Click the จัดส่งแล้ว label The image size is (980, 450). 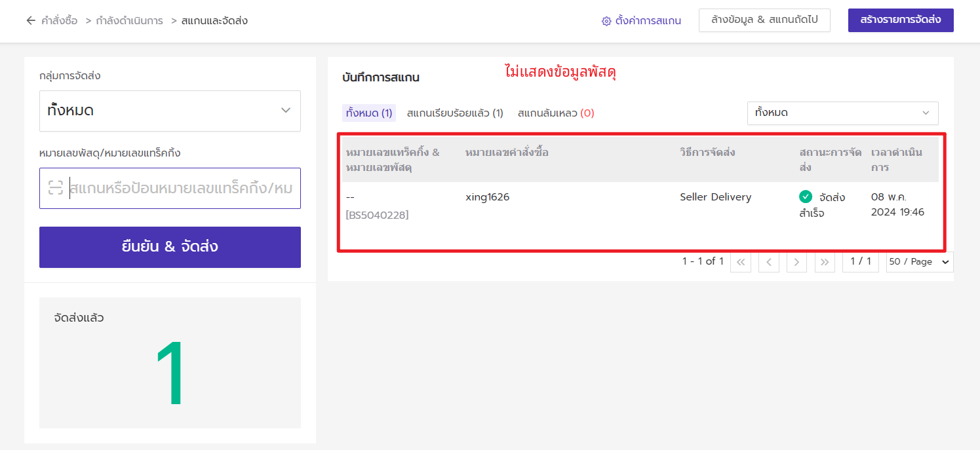[79, 318]
